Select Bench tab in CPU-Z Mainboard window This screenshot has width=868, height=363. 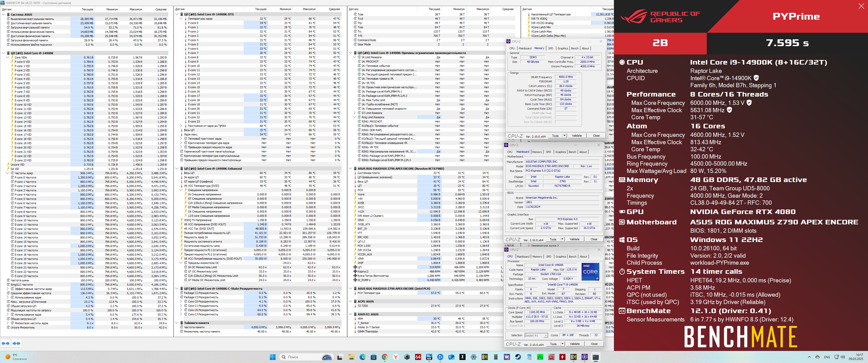[x=573, y=152]
